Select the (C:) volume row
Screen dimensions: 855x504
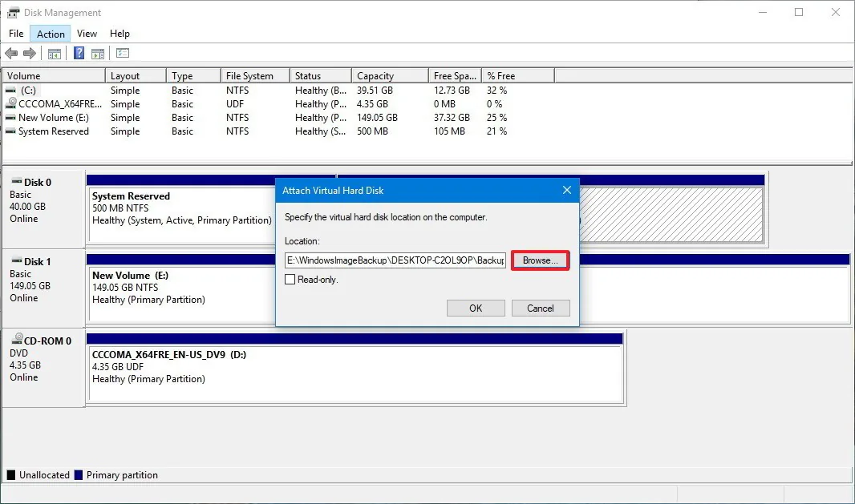click(x=278, y=91)
